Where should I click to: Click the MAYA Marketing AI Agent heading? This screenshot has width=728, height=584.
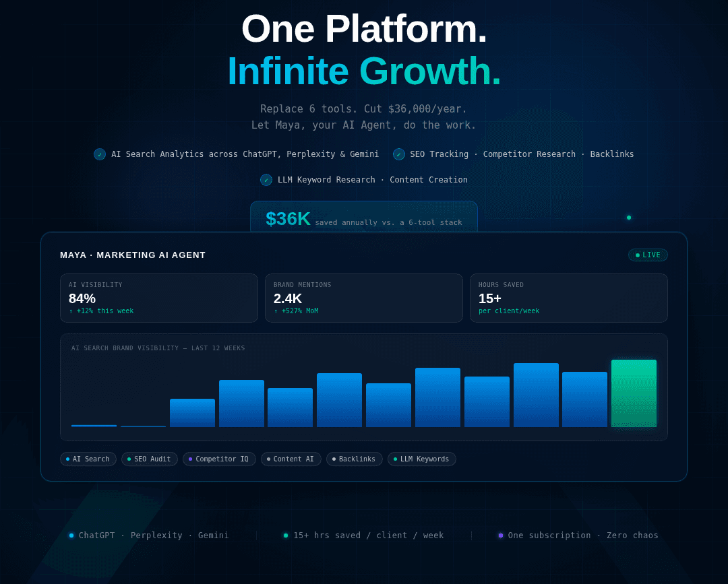tap(133, 255)
